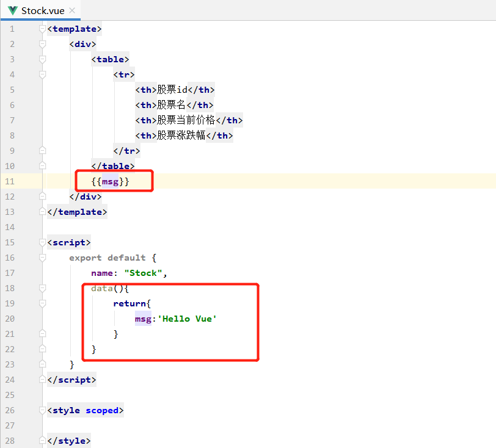496x448 pixels.
Task: Click the data() method name
Action: [102, 288]
